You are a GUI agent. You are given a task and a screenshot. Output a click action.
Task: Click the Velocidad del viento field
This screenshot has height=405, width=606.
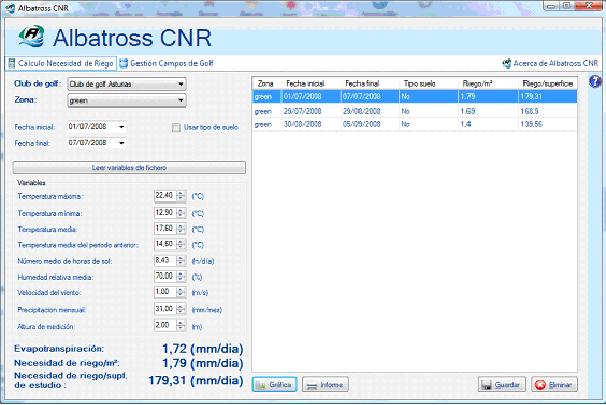pos(165,292)
